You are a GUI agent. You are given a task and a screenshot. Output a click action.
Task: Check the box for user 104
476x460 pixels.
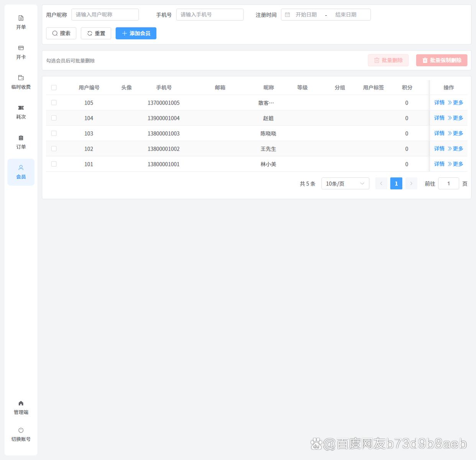pyautogui.click(x=54, y=118)
